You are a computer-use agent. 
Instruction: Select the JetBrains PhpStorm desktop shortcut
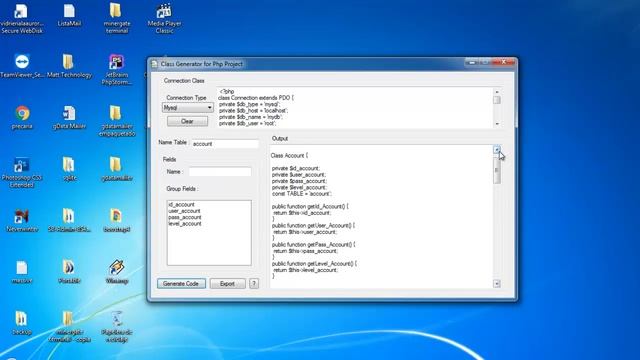point(117,70)
